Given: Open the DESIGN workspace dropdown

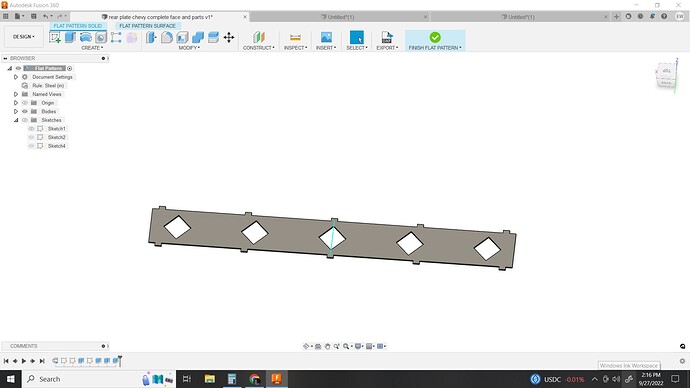Looking at the screenshot, I should 24,37.
